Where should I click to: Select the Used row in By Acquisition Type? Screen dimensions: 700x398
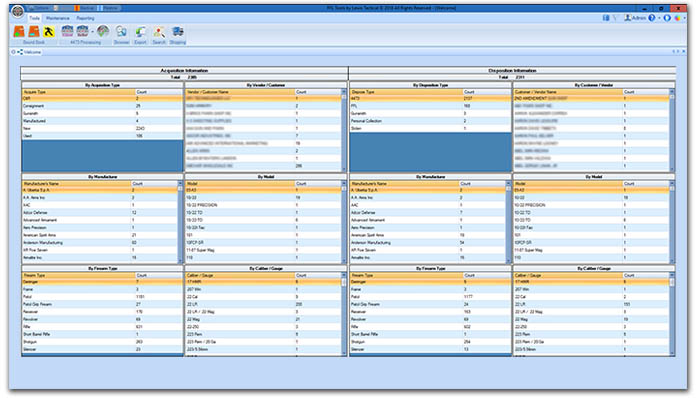coord(102,136)
